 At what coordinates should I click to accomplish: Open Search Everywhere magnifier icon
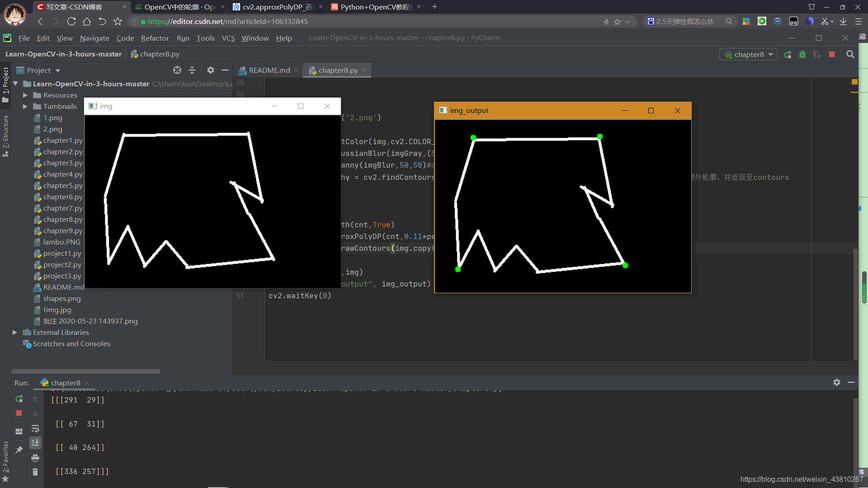tap(850, 54)
